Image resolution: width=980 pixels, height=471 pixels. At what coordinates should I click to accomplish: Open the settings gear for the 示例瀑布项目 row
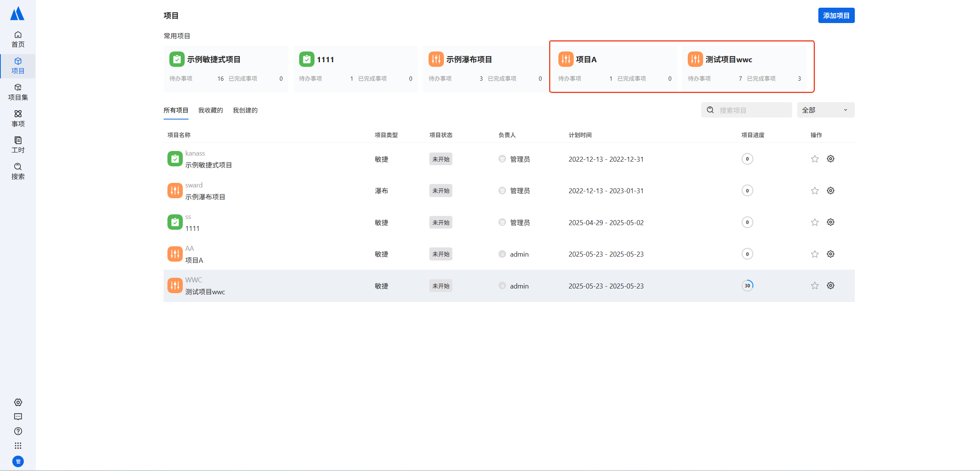coord(830,191)
